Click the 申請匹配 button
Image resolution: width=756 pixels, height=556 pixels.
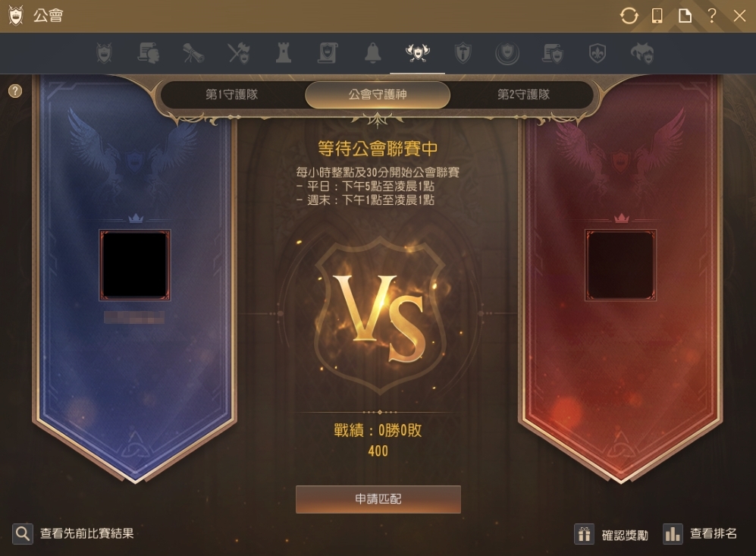378,499
